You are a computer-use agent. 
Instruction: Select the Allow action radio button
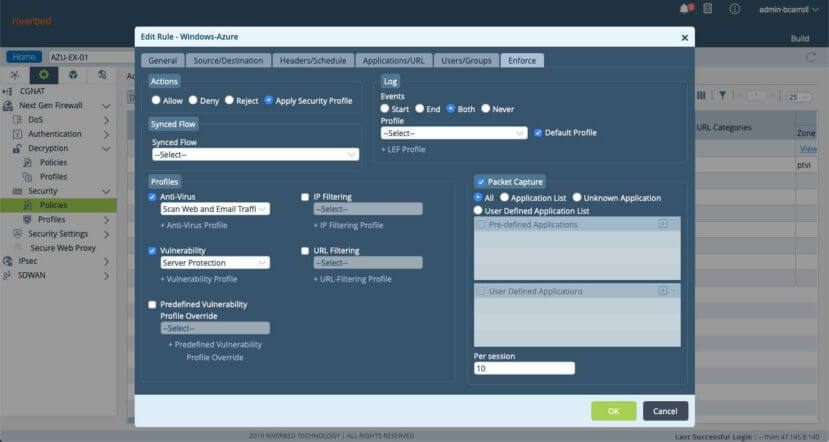coord(155,100)
